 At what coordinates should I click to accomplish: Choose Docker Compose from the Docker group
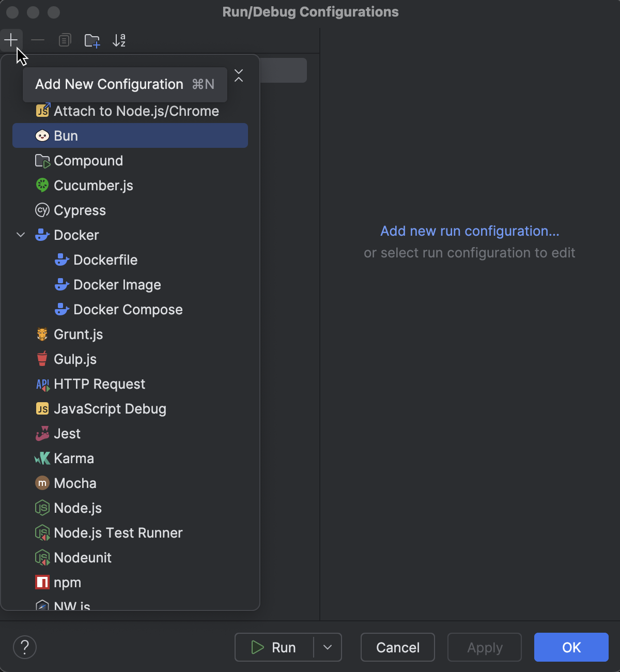(x=128, y=309)
